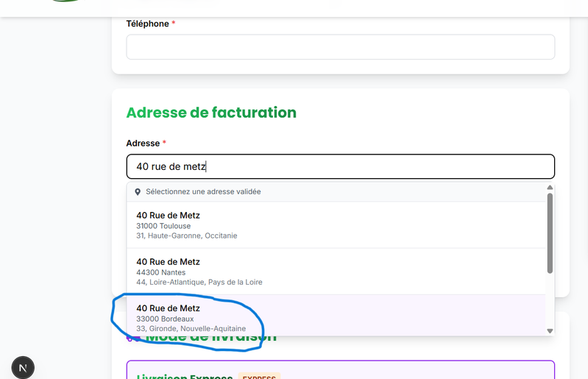Click the Adresse field label

point(142,143)
